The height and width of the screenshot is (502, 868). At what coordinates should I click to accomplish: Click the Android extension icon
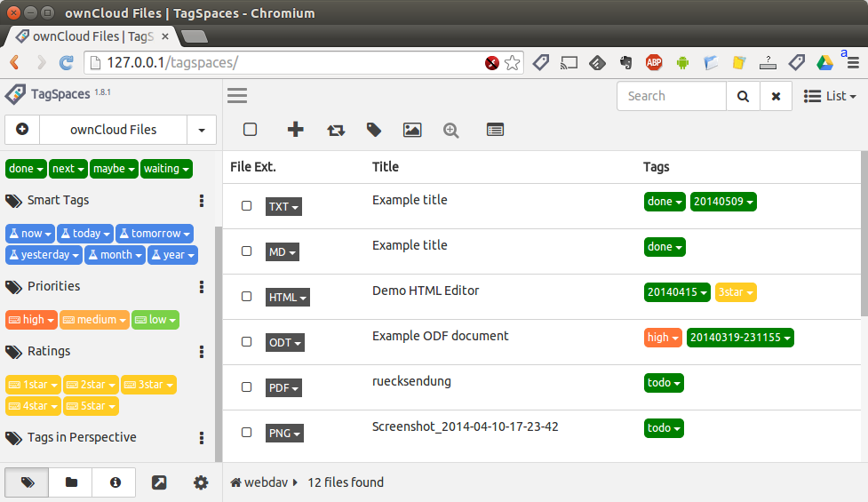682,62
